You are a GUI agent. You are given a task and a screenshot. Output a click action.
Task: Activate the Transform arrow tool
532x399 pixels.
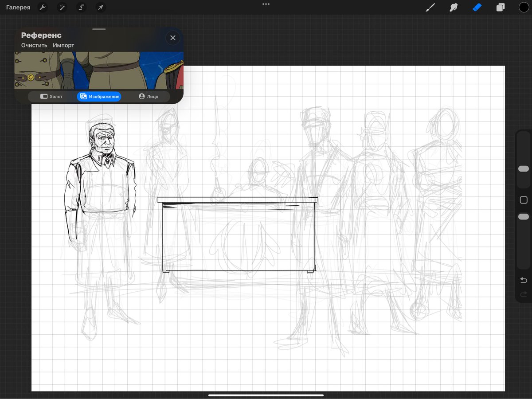pyautogui.click(x=101, y=8)
